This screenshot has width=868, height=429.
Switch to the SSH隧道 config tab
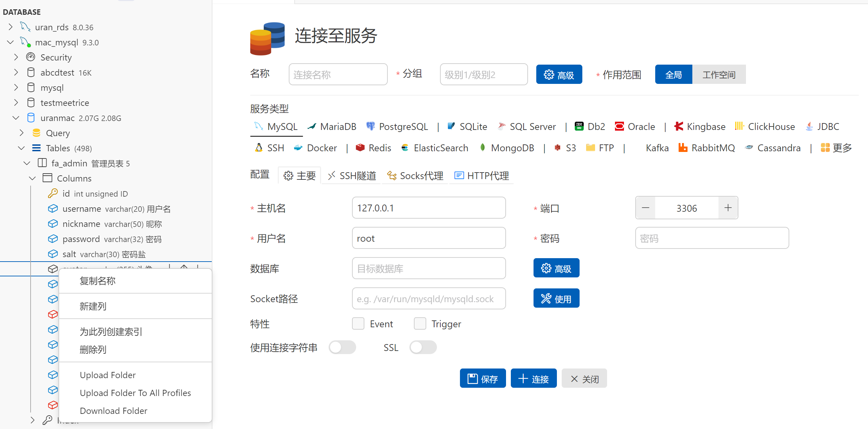tap(352, 176)
